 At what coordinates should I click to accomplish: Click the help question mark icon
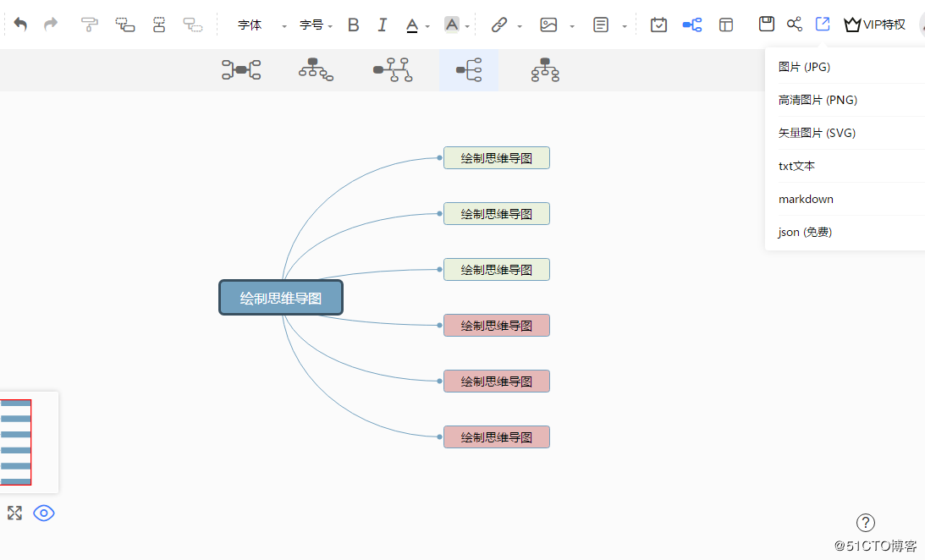coord(866,522)
